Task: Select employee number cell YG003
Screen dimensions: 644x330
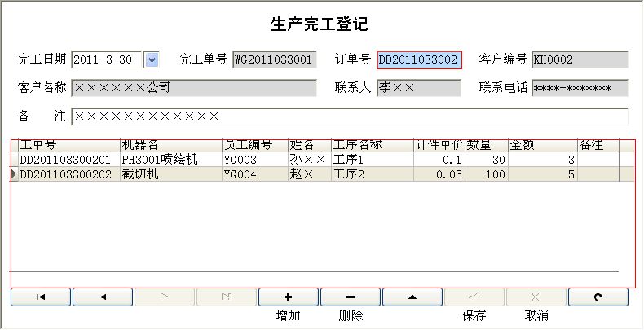Action: [255, 160]
